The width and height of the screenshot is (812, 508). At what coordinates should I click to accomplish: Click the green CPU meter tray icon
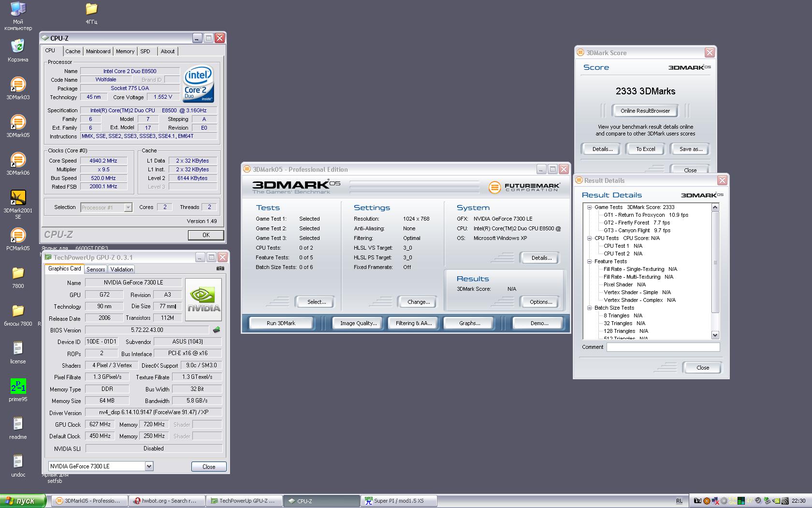[x=740, y=501]
